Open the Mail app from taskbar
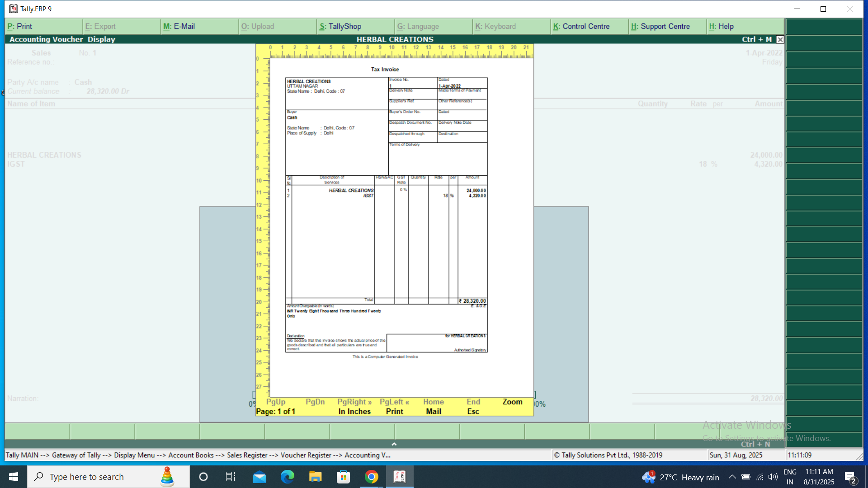 click(259, 477)
